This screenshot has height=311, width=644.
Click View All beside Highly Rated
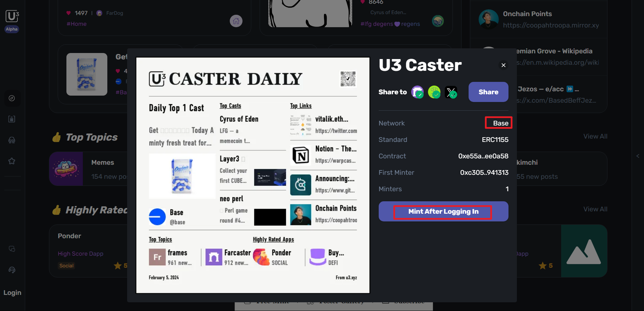tap(595, 209)
